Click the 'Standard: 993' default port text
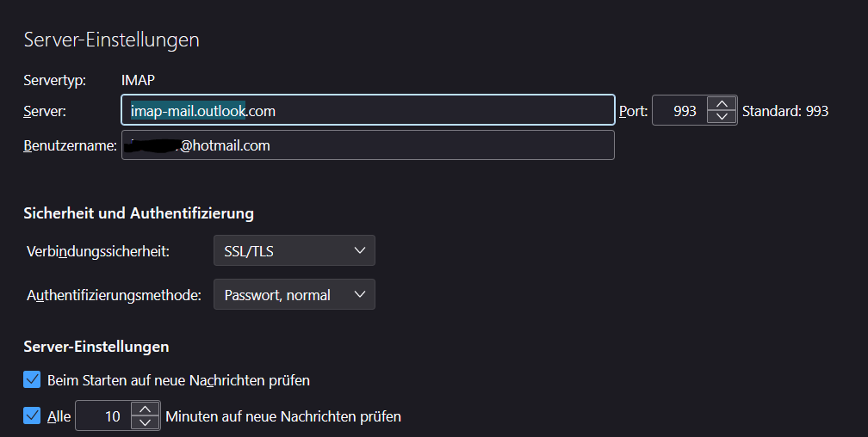 coord(784,111)
